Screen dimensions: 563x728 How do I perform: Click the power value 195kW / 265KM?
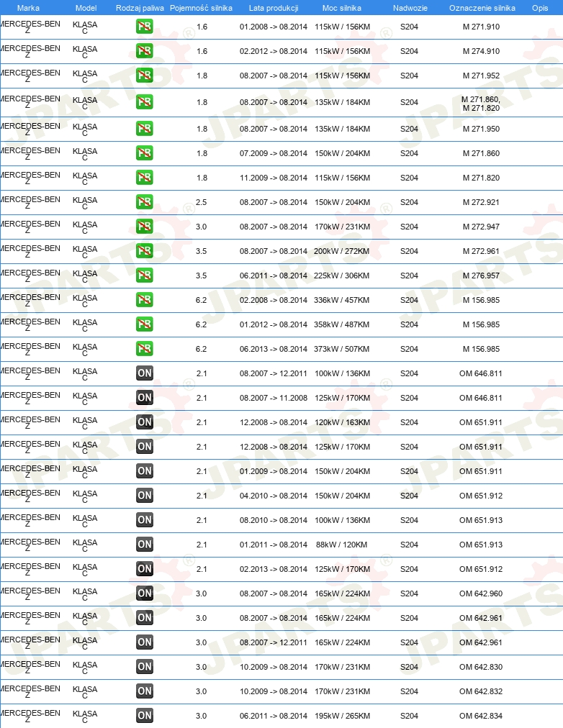(x=343, y=716)
